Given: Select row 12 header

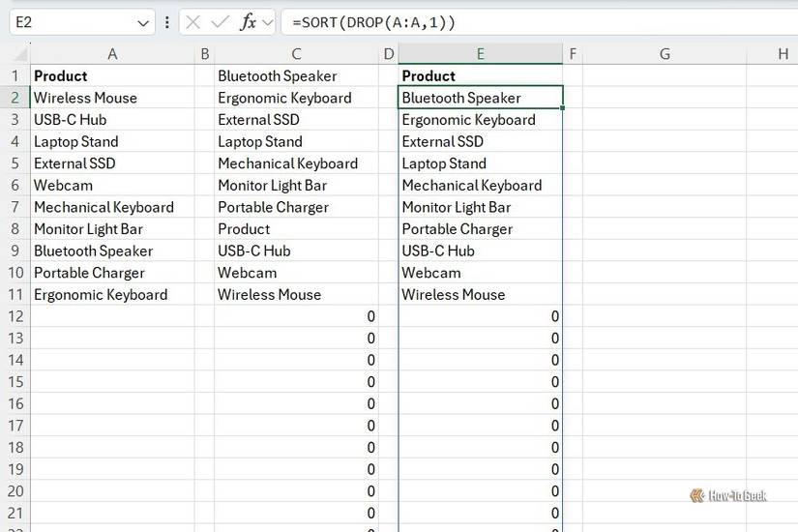Looking at the screenshot, I should [15, 316].
